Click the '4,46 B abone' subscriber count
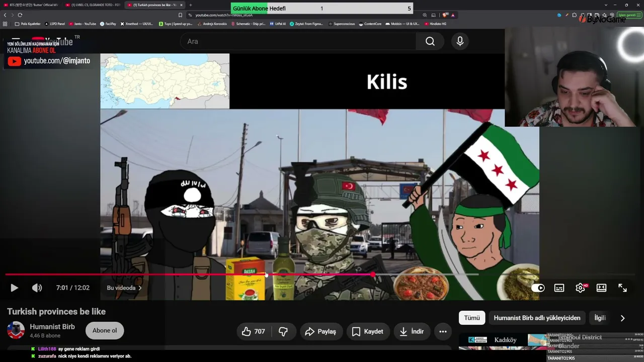 coord(45,336)
